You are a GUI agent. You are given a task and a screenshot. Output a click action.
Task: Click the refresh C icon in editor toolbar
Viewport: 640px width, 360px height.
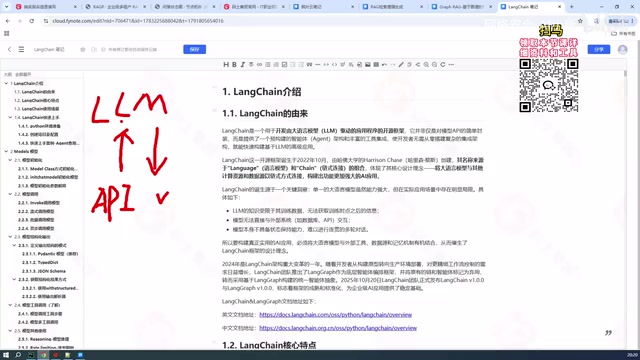pos(443,64)
